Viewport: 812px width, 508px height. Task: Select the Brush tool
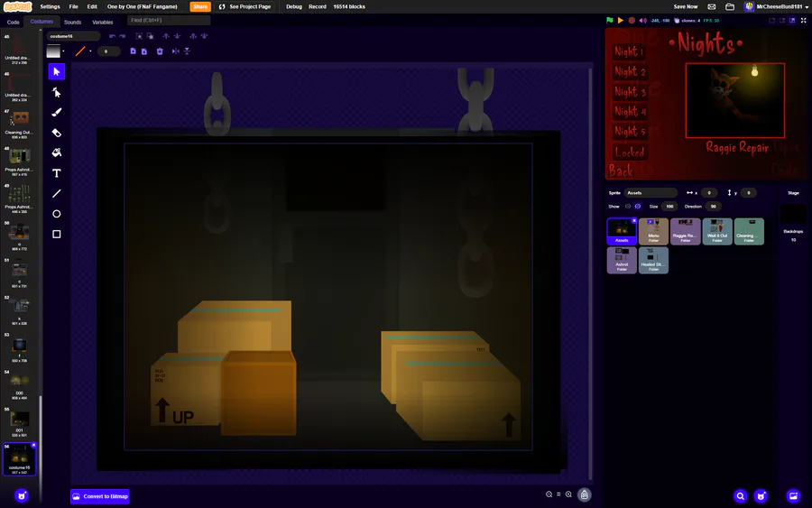pyautogui.click(x=57, y=113)
